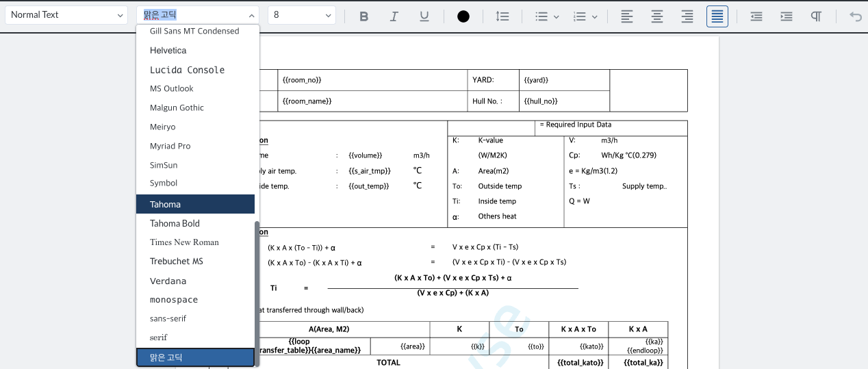Click the A(Area, M2) column header

329,329
